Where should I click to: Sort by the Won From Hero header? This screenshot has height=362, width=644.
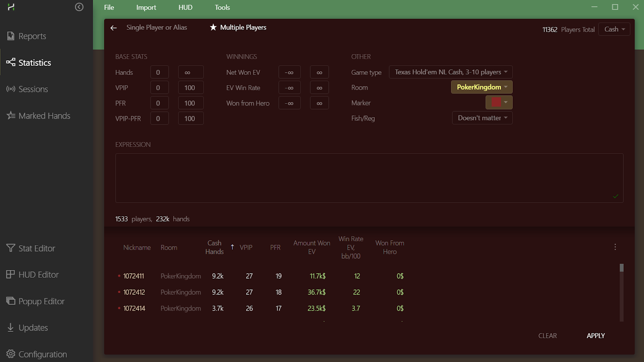(x=390, y=247)
